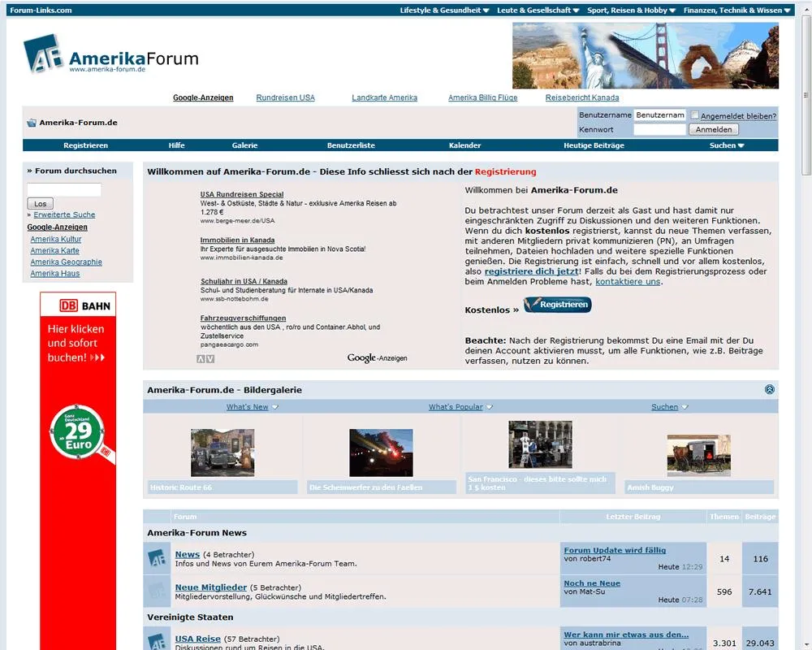
Task: Click the News forum status icon
Action: coord(157,558)
